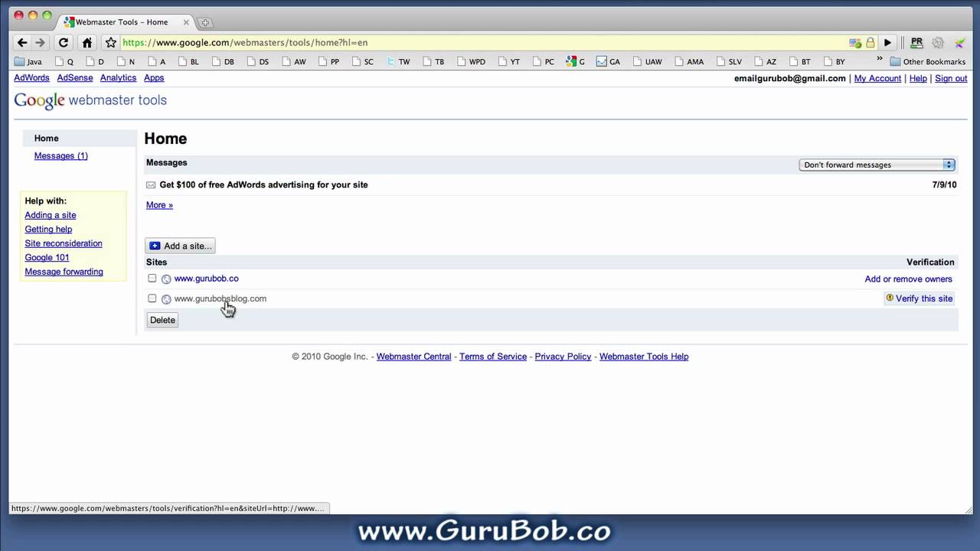
Task: Open the GA analytics bookmark
Action: pos(609,61)
